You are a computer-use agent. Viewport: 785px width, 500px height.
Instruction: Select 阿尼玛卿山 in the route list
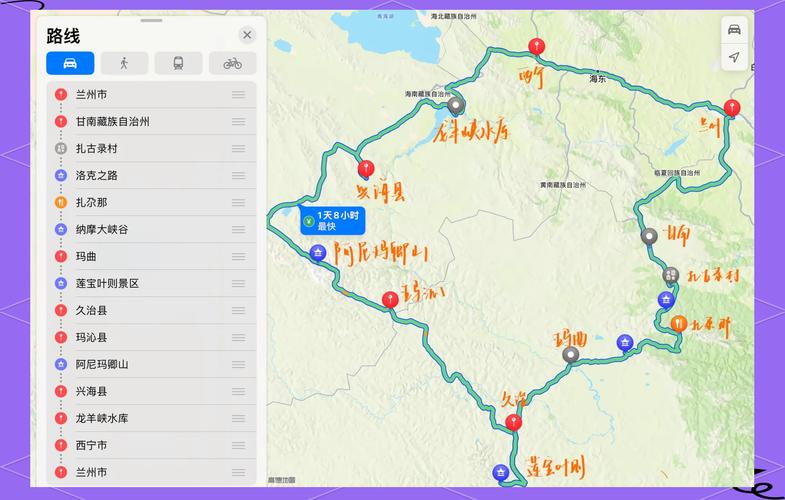pyautogui.click(x=102, y=364)
